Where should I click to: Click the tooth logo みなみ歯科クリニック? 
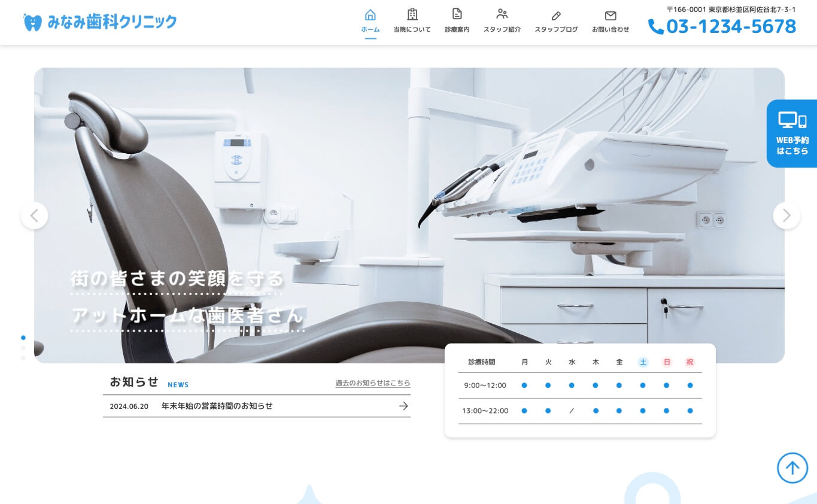[100, 22]
